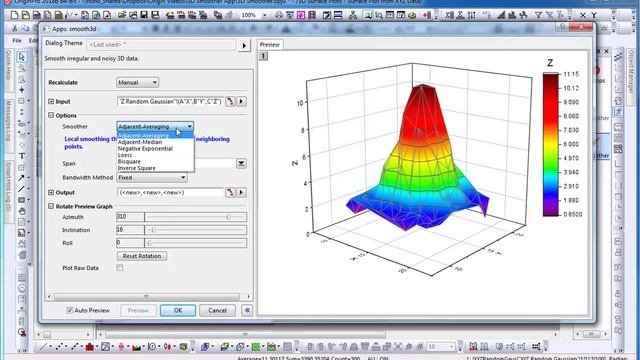Open the Recalculate Manual dropdown
This screenshot has width=640, height=360.
[x=137, y=82]
